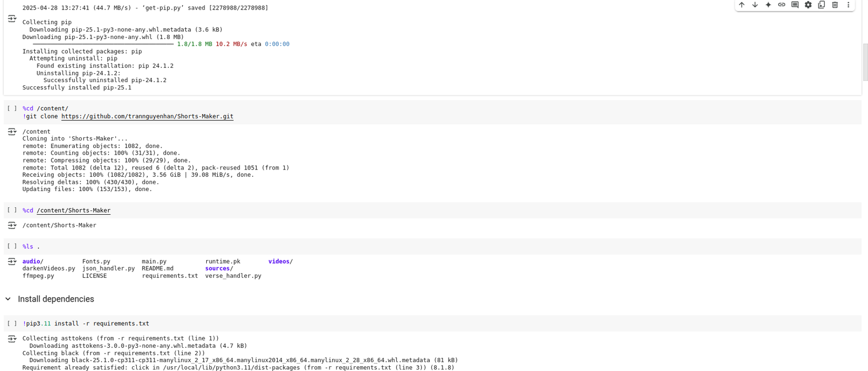This screenshot has height=371, width=868.
Task: Open more cell actions menu
Action: pyautogui.click(x=848, y=5)
